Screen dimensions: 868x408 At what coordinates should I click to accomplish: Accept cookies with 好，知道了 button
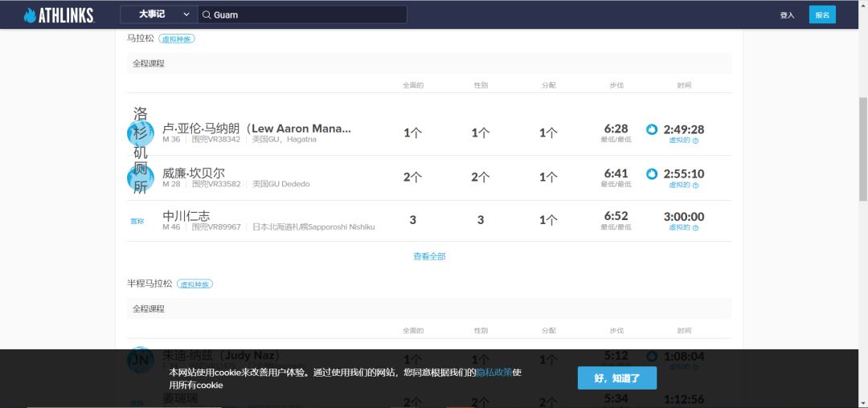pos(617,378)
